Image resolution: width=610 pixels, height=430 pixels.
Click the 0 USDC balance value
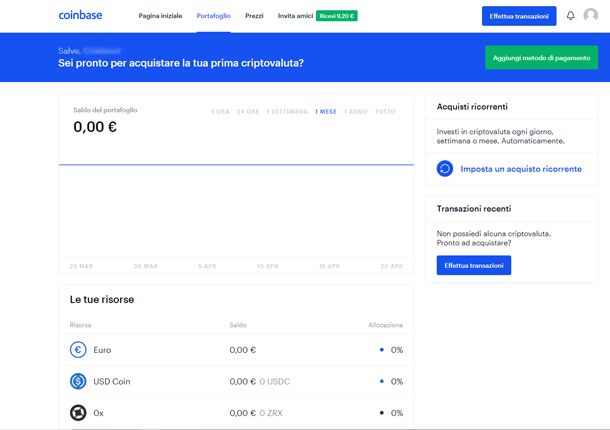coord(275,381)
